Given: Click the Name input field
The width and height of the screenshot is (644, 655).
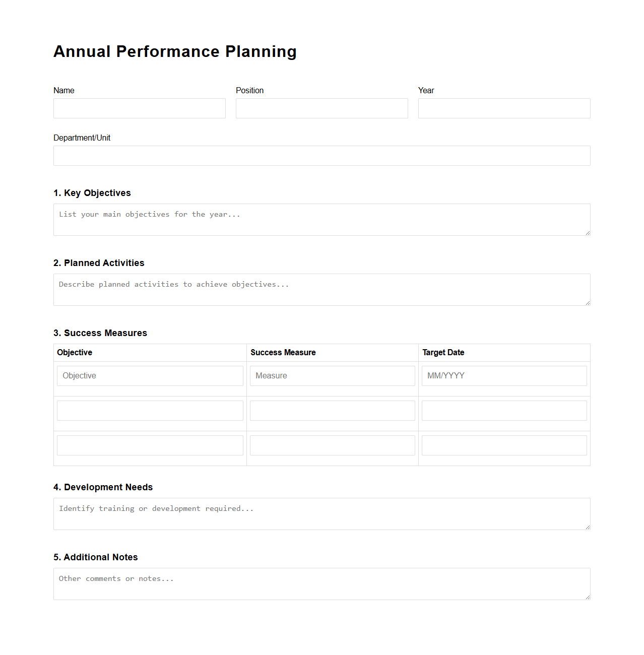Looking at the screenshot, I should pos(139,108).
